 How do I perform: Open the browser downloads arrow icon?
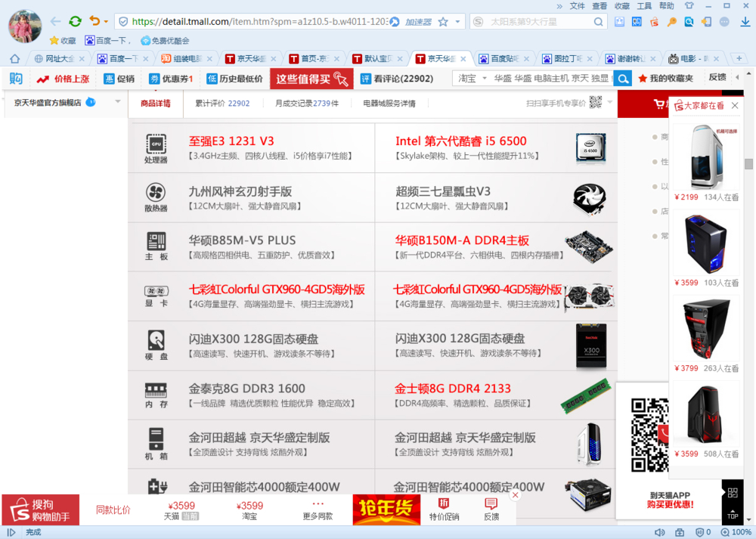(x=745, y=22)
